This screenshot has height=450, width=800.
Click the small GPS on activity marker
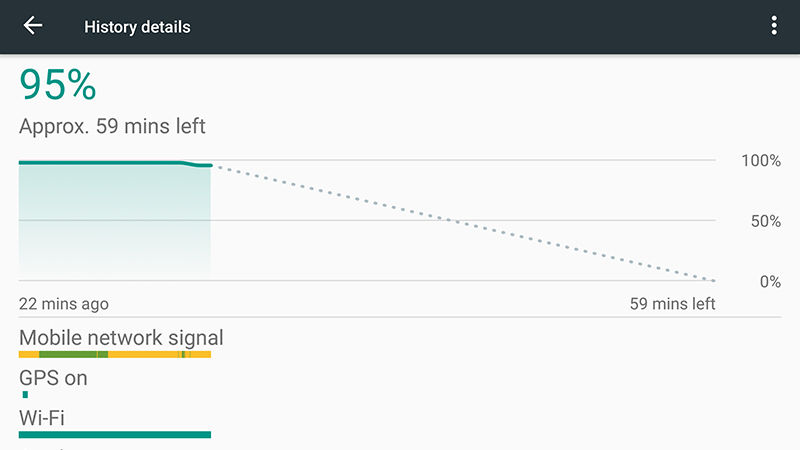[x=25, y=395]
